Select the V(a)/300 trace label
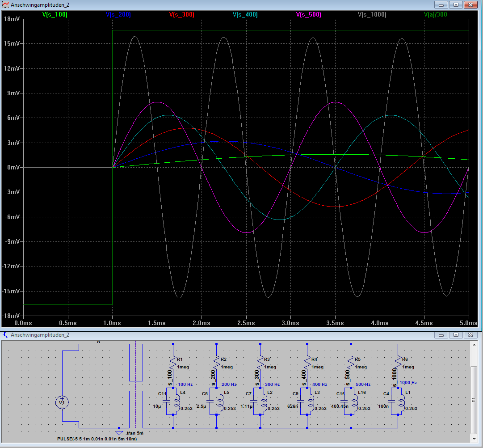Viewport: 483px width, 448px height. pos(435,15)
